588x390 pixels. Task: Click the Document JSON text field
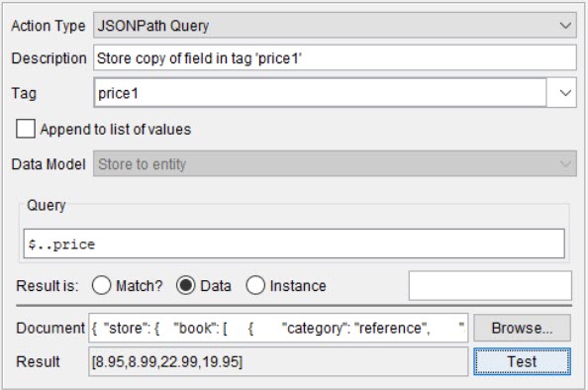coord(278,328)
